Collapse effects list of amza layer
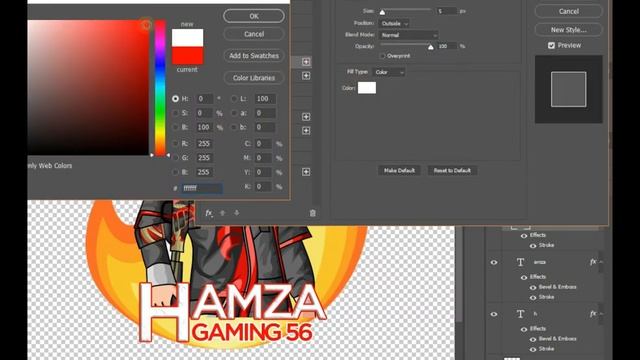This screenshot has width=640, height=360. coord(601,262)
